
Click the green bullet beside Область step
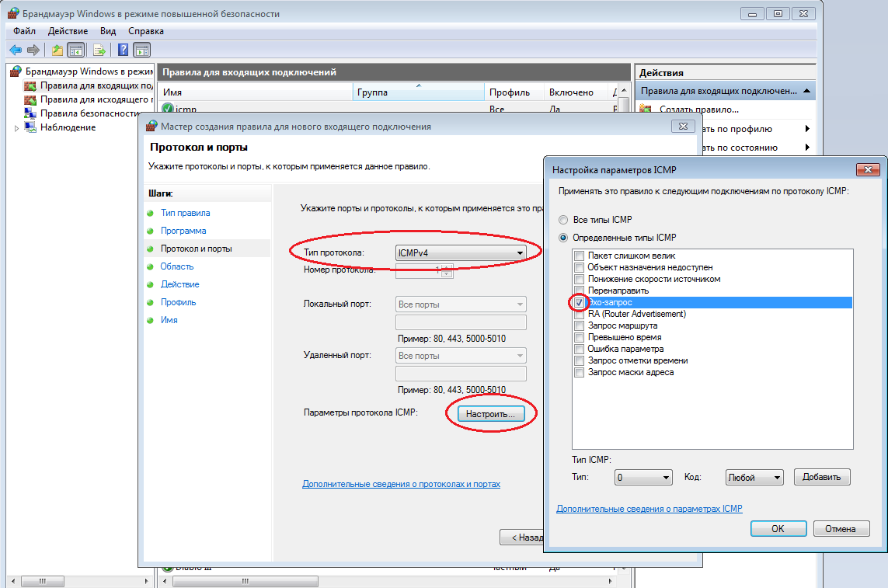[150, 266]
